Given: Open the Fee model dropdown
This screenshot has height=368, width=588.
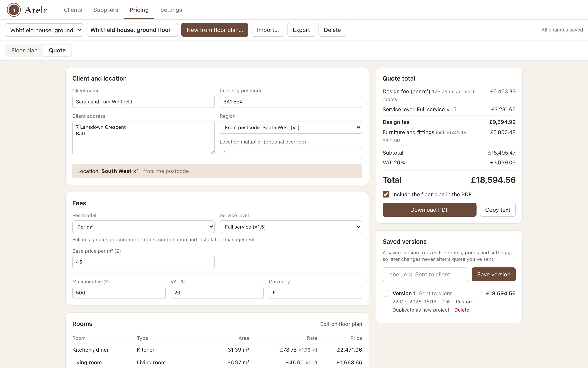Looking at the screenshot, I should tap(143, 227).
